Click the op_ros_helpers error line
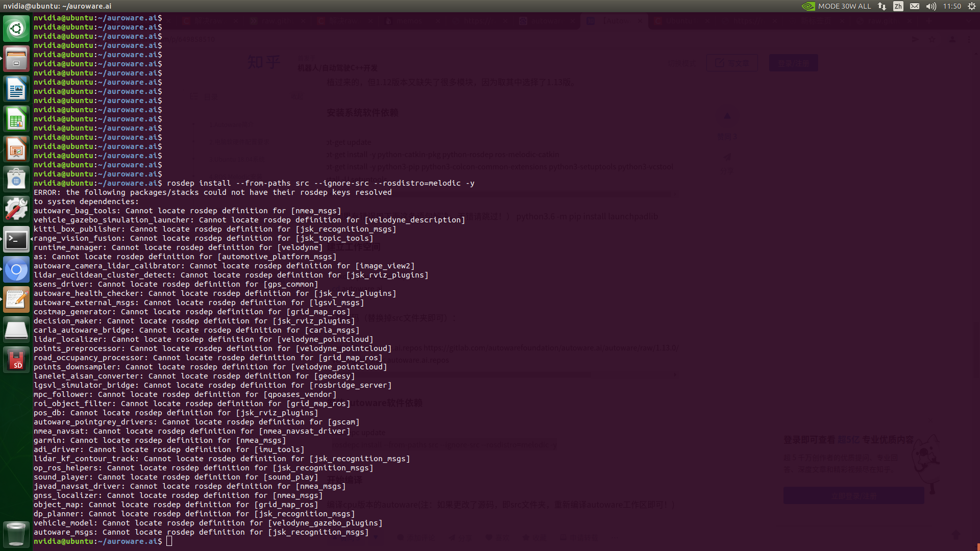The width and height of the screenshot is (980, 551). pos(204,468)
